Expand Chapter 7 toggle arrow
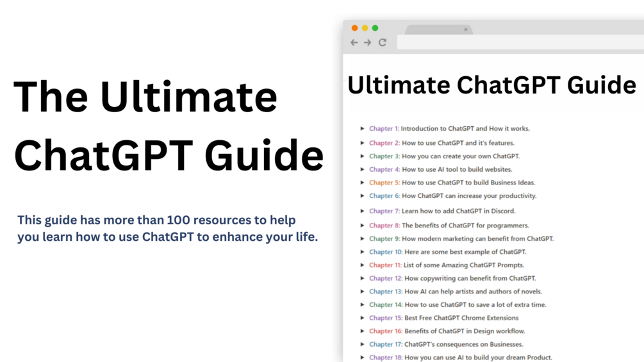 click(x=362, y=211)
